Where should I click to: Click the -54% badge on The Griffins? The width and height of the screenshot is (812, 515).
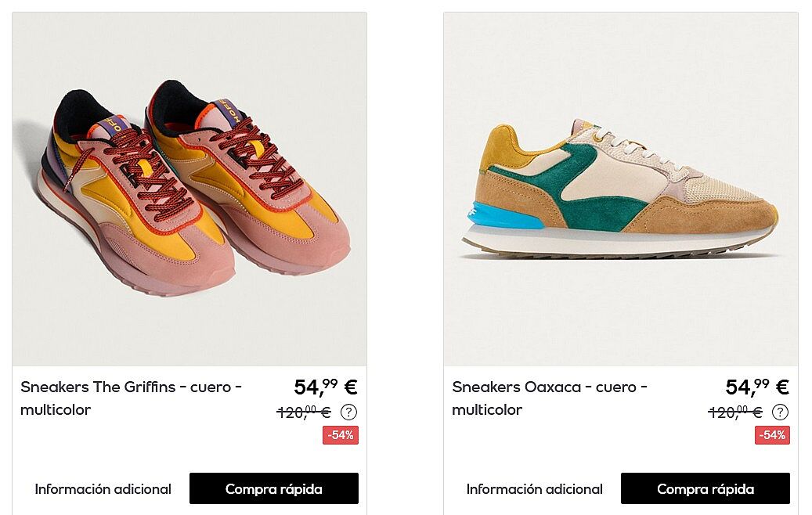[x=341, y=434]
